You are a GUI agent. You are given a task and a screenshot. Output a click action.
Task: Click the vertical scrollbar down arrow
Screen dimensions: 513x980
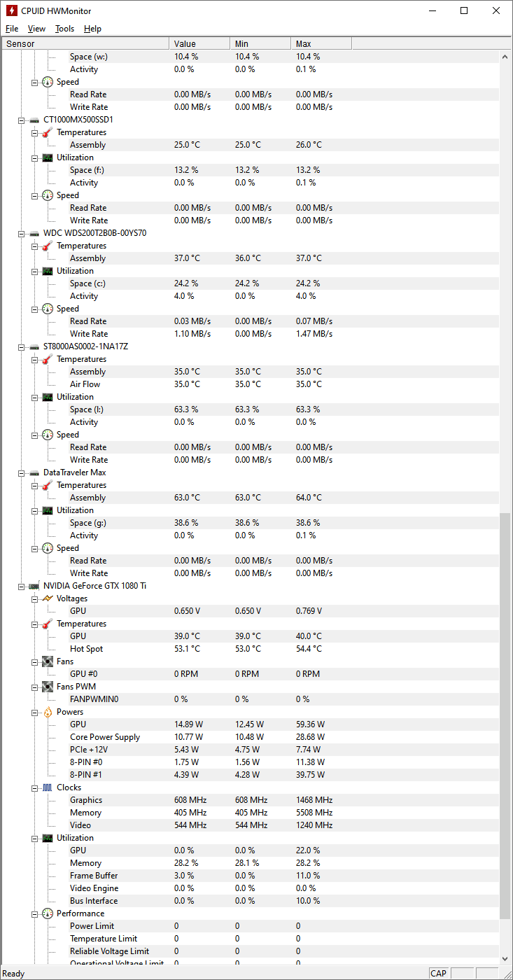pyautogui.click(x=505, y=959)
